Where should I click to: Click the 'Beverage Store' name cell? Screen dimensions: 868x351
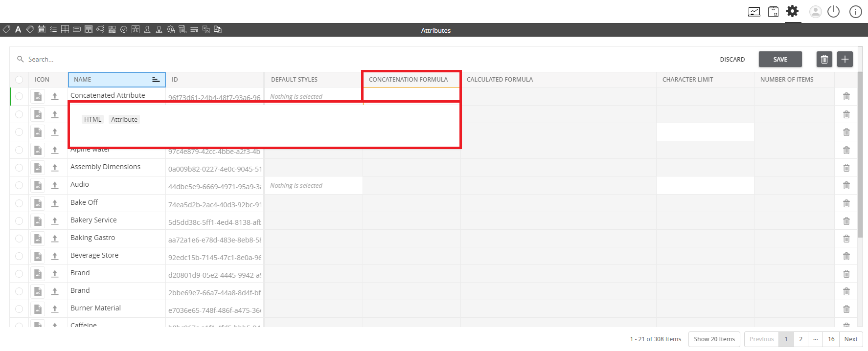[116, 256]
